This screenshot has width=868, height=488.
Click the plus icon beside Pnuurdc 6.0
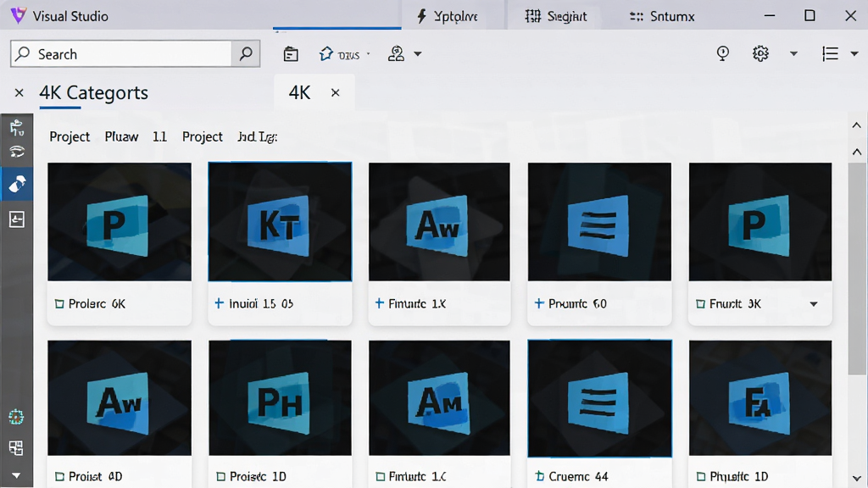click(538, 303)
